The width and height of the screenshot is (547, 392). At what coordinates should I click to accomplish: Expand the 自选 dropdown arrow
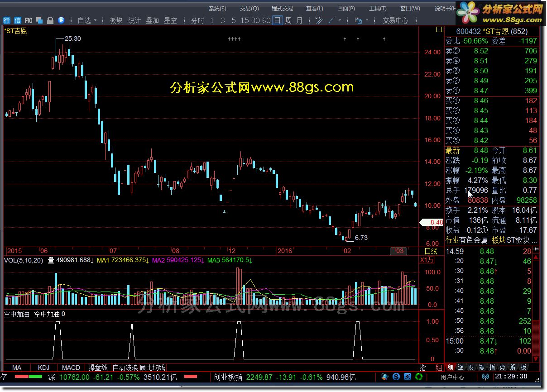(96, 20)
